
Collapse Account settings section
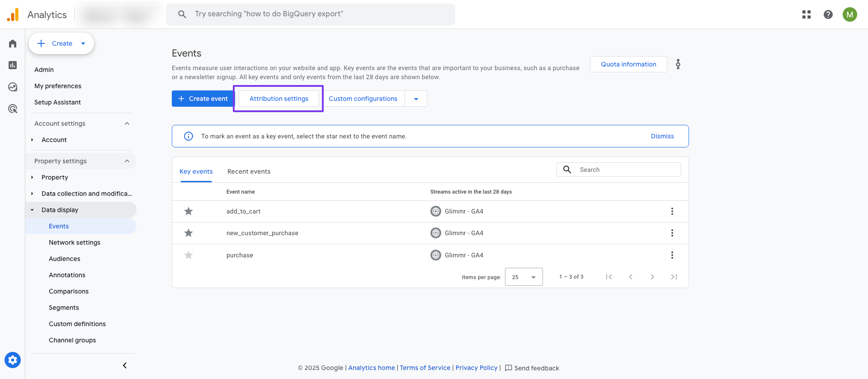click(x=127, y=123)
